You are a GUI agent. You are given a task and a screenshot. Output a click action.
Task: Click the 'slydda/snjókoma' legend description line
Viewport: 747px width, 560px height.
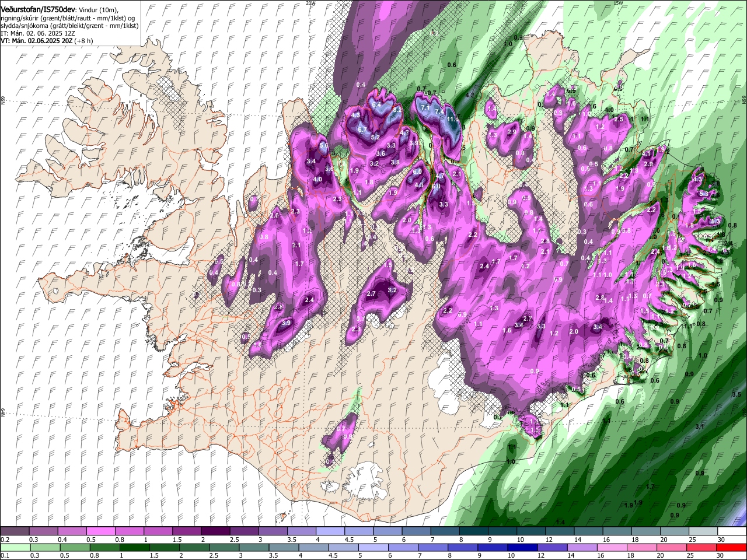pyautogui.click(x=69, y=26)
